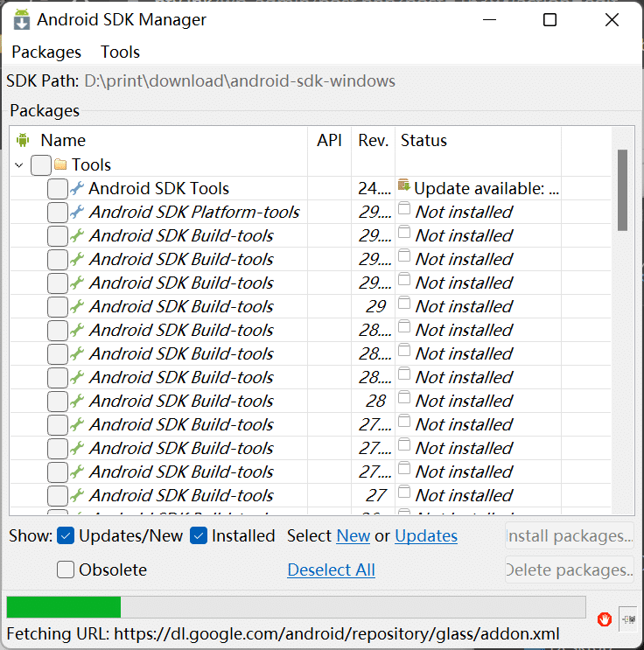The height and width of the screenshot is (650, 644).
Task: Open the Packages menu
Action: (46, 52)
